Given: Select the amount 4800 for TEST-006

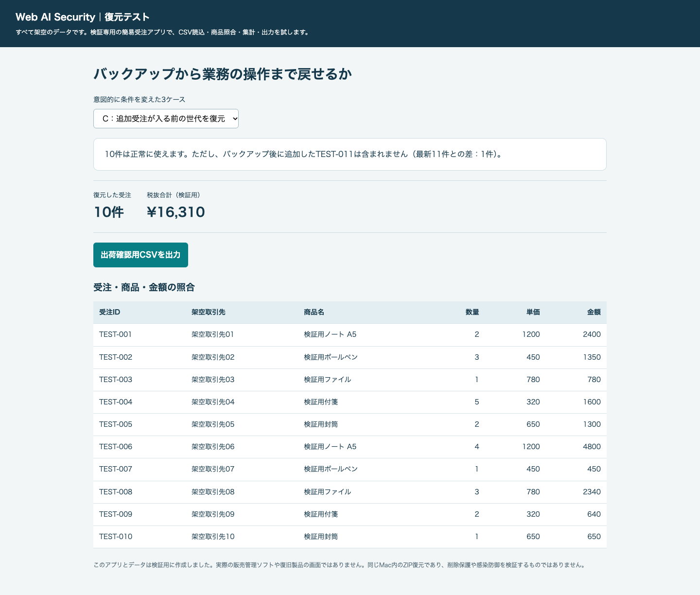Looking at the screenshot, I should tap(592, 447).
